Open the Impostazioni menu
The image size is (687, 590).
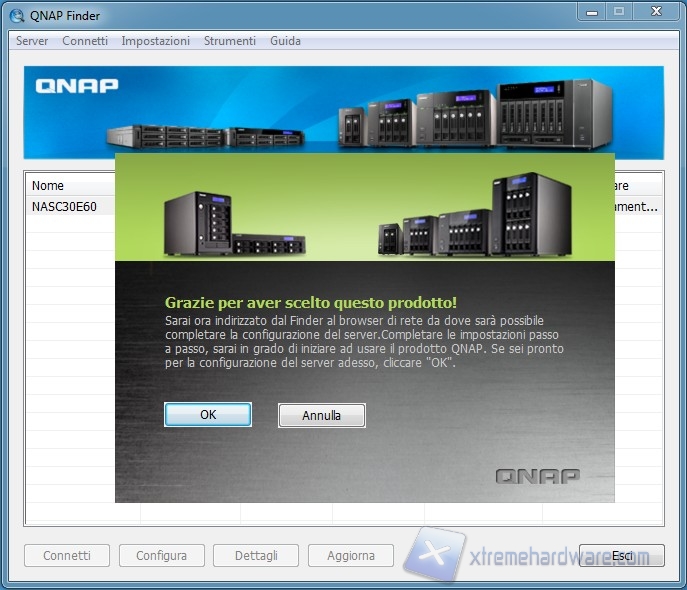(155, 41)
